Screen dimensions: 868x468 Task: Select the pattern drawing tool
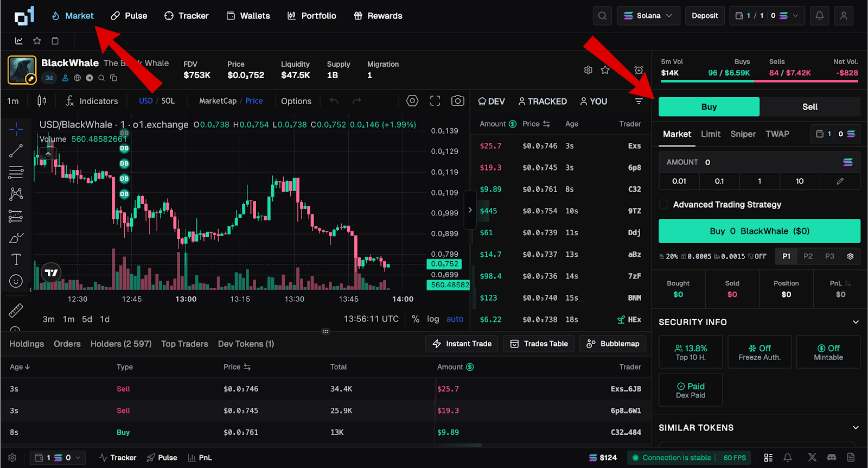(x=16, y=194)
